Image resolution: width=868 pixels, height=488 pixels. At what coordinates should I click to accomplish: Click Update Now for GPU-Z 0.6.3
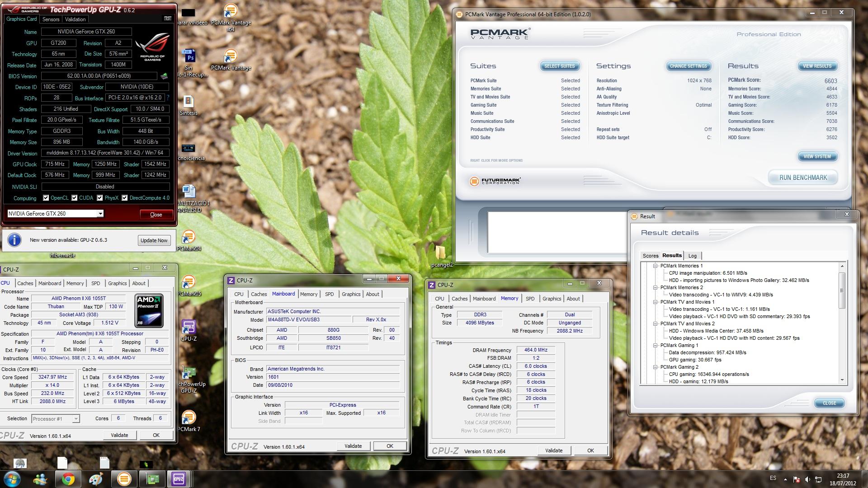pos(154,240)
